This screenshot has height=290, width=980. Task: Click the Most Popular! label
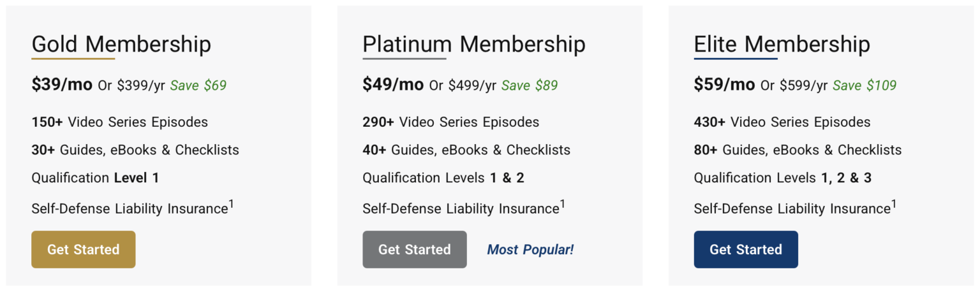(x=530, y=250)
